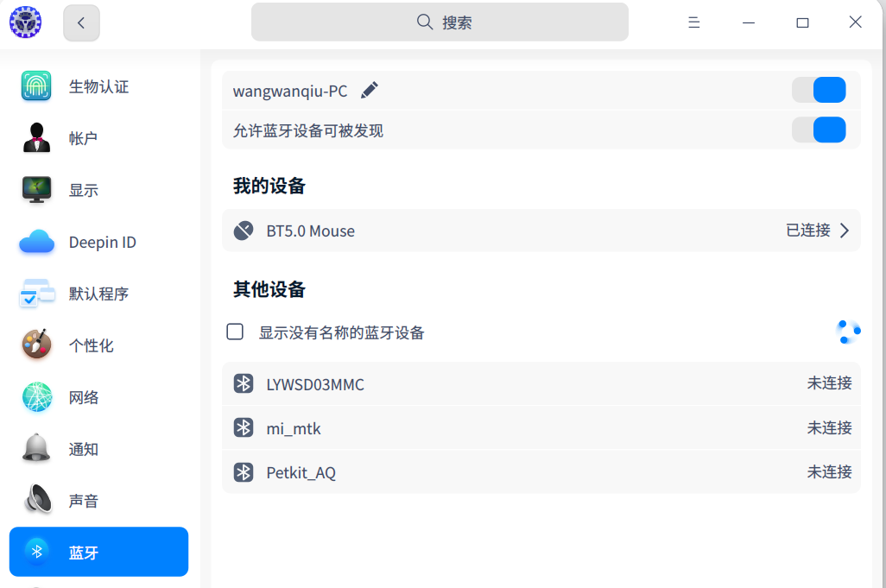Screen dimensions: 886x588
Task: Click the LYWSD03MMC Bluetooth icon
Action: coord(244,383)
